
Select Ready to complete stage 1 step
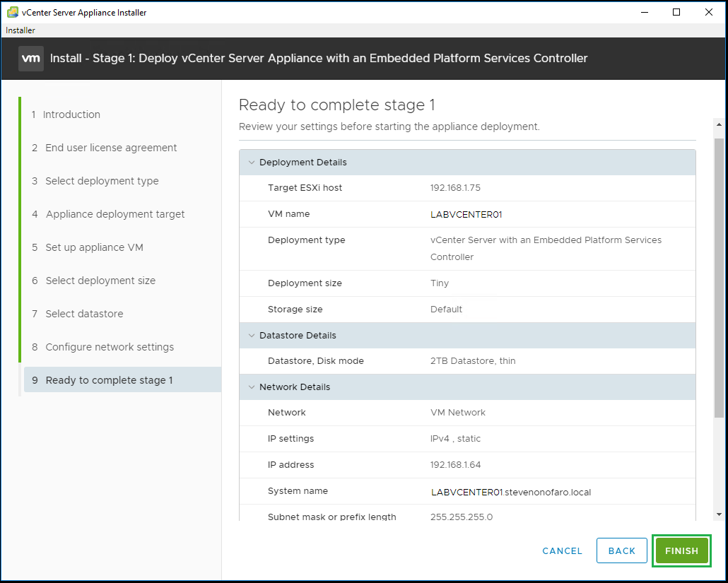click(x=109, y=380)
